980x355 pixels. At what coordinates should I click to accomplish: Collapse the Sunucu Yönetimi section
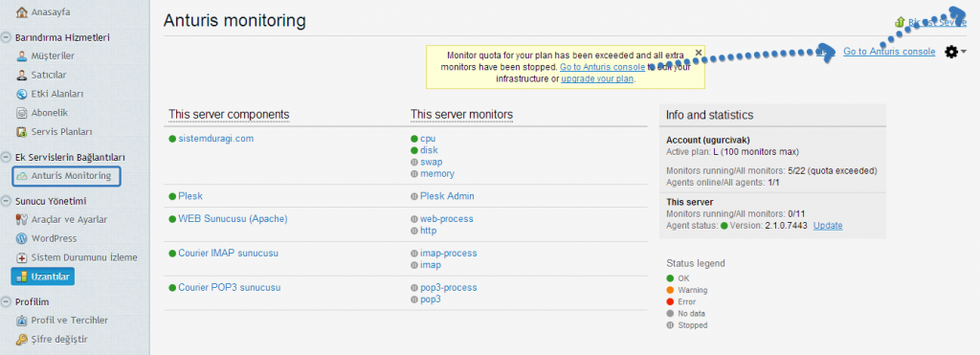coord(6,201)
